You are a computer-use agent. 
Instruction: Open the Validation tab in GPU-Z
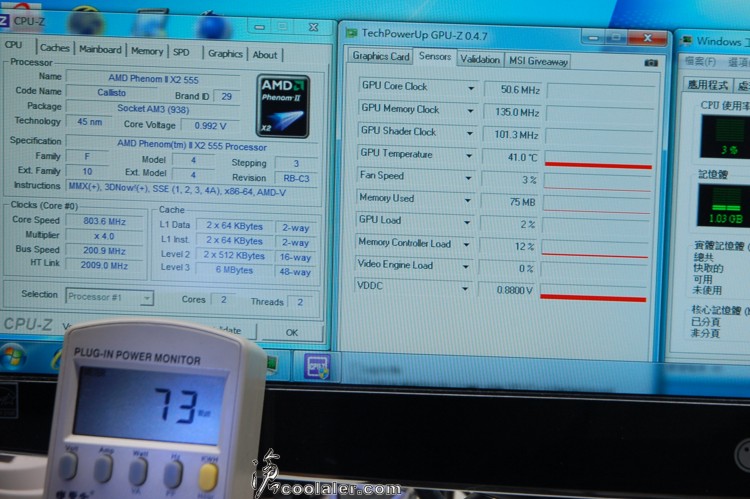click(x=480, y=59)
